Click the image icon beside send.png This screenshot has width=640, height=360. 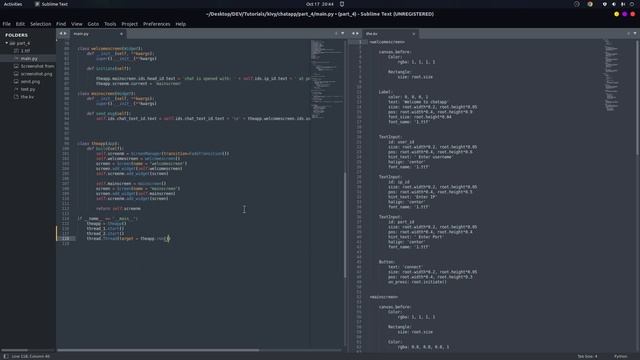coord(16,82)
